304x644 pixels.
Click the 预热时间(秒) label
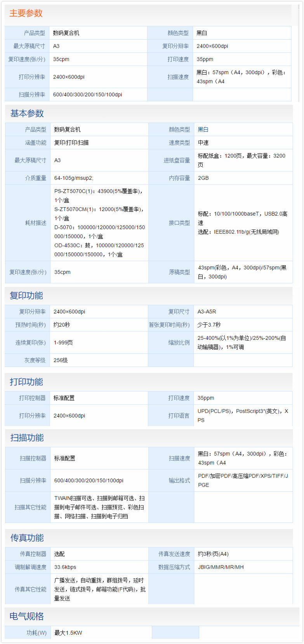coord(30,325)
